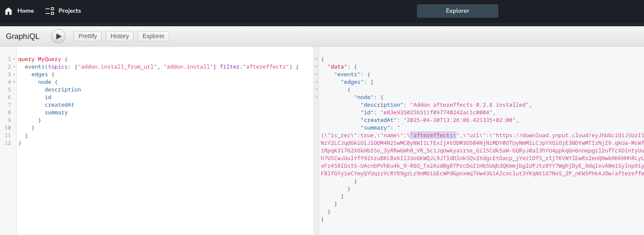Select the dark Explorer tab in top bar
The height and width of the screenshot is (235, 644).
(457, 11)
